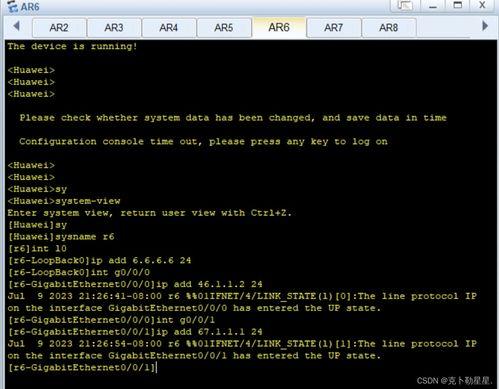
Task: Open the AR3 device tab
Action: pyautogui.click(x=114, y=28)
